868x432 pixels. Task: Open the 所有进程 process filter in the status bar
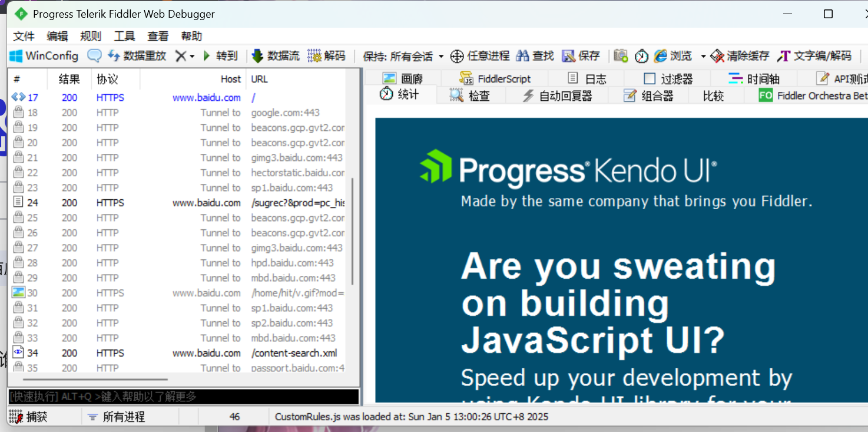point(116,417)
